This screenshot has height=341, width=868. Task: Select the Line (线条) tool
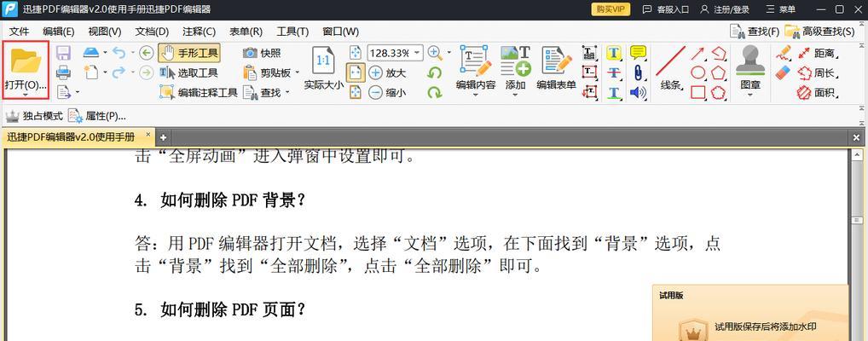coord(670,69)
